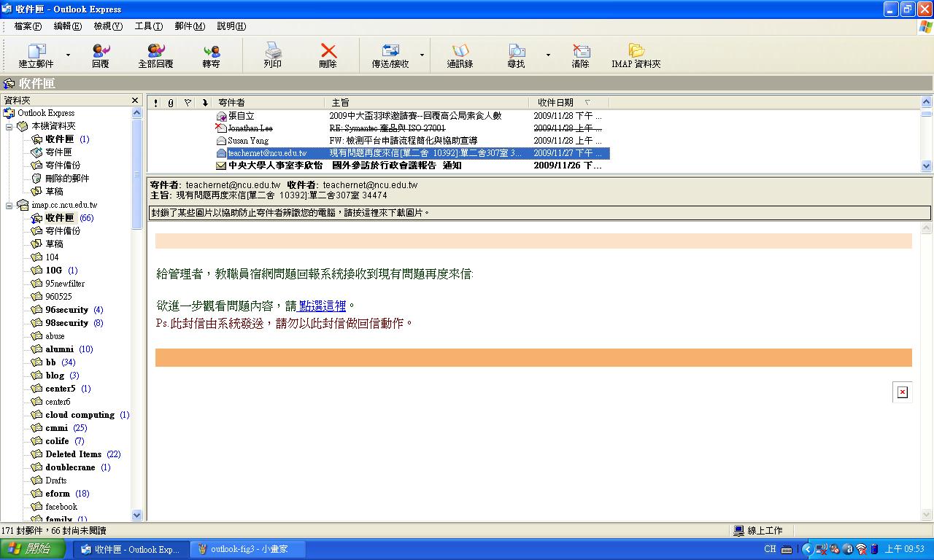934x560 pixels.
Task: Open the IMAP 資料夾 toolbar icon
Action: pyautogui.click(x=636, y=51)
